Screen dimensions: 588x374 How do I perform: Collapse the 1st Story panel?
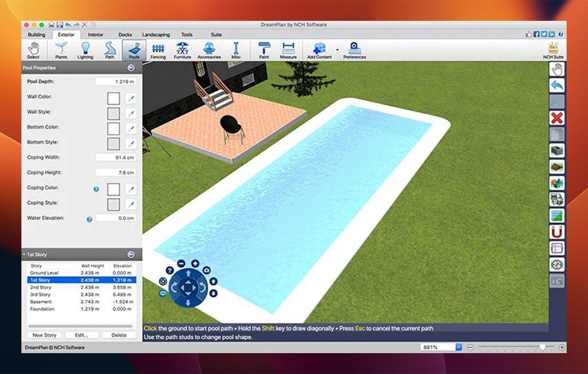click(131, 255)
